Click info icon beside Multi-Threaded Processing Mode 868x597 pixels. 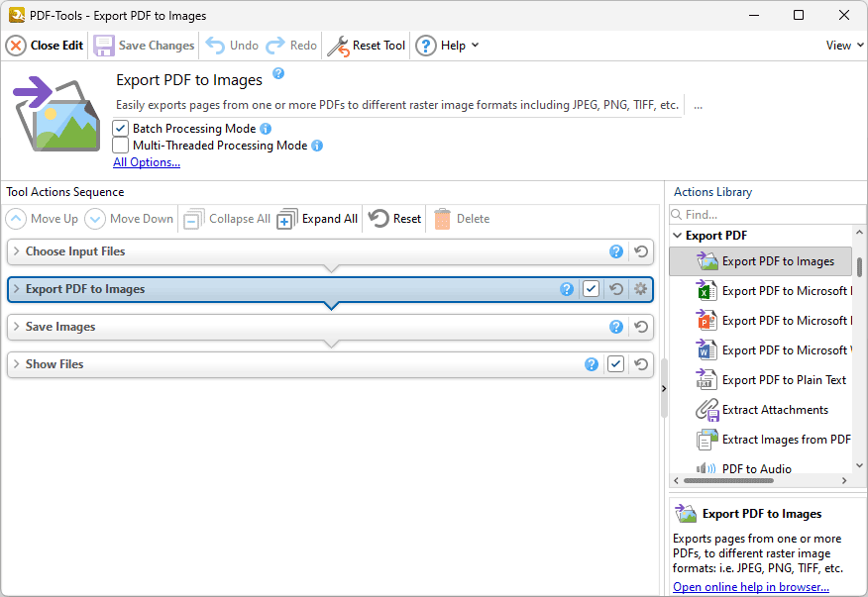pyautogui.click(x=317, y=146)
